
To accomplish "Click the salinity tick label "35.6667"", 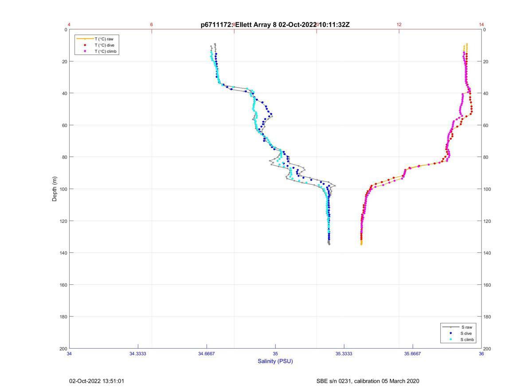I will pyautogui.click(x=413, y=353).
